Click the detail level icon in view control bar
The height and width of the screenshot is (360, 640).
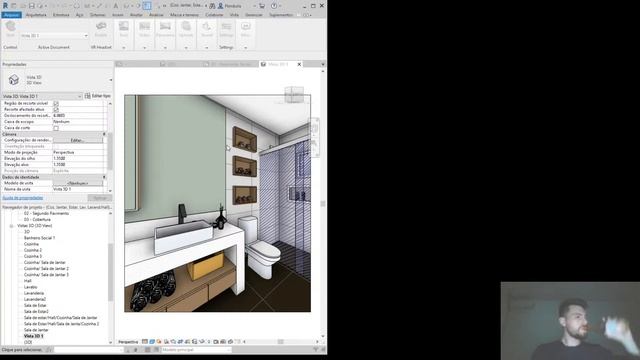pos(144,342)
